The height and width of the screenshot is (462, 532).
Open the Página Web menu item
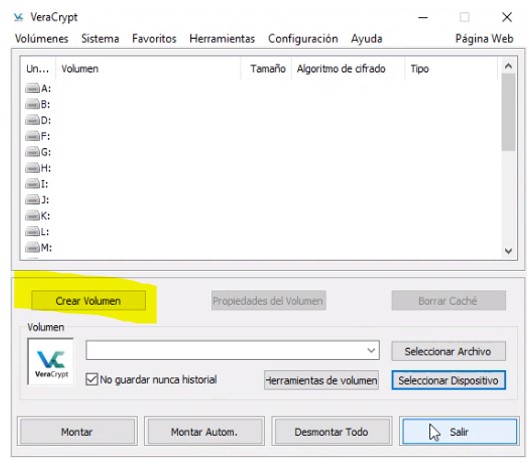point(484,39)
